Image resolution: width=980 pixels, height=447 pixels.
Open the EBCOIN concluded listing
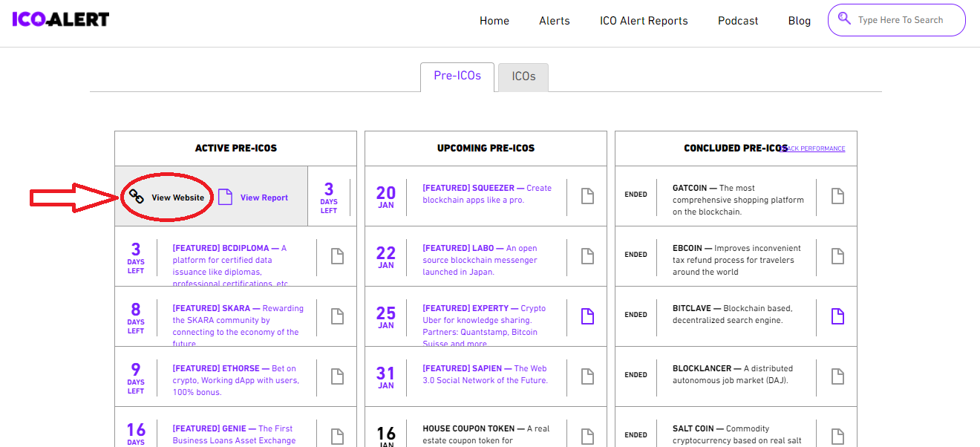pos(736,260)
